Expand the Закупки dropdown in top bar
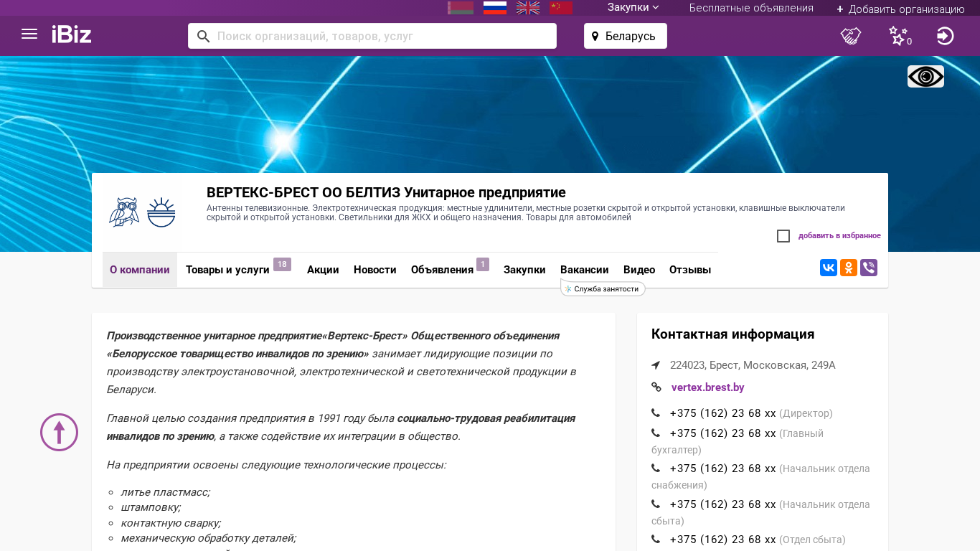Viewport: 980px width, 551px height. (x=633, y=8)
